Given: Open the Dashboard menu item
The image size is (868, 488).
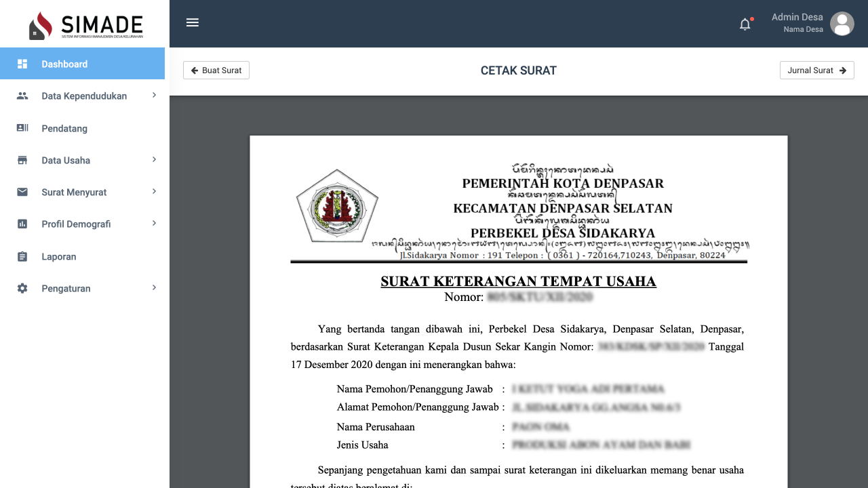Looking at the screenshot, I should coord(82,64).
